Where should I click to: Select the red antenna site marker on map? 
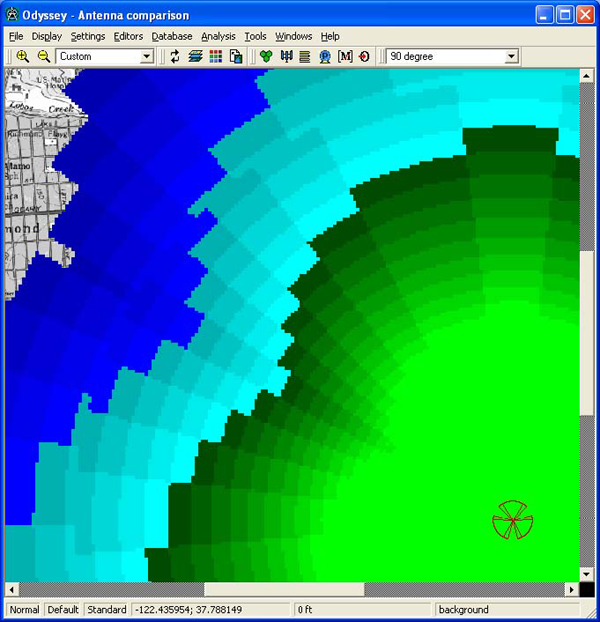coord(512,521)
